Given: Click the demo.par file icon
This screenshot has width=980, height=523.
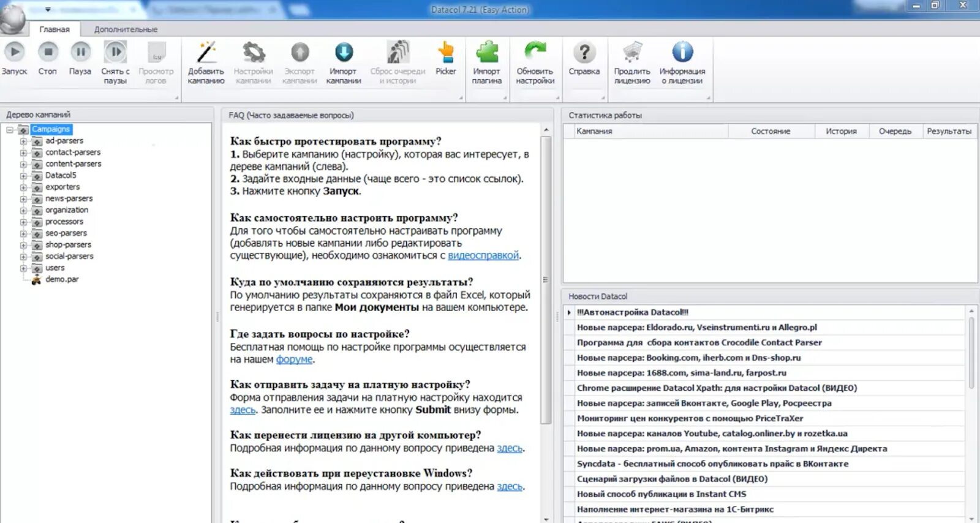Looking at the screenshot, I should tap(36, 279).
